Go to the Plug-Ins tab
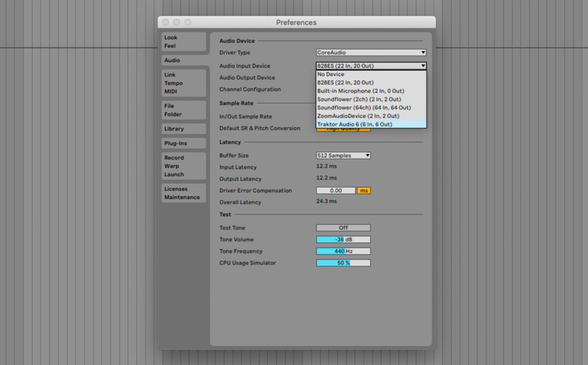588x365 pixels. (184, 143)
